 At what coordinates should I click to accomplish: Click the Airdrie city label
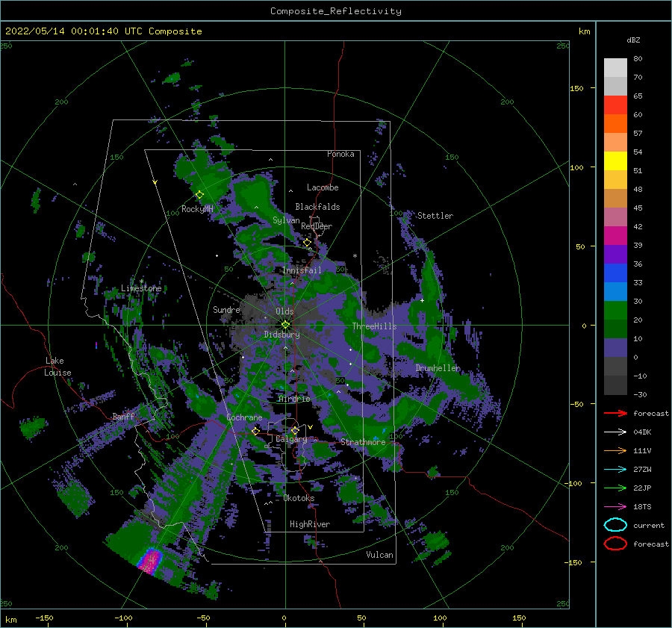pos(294,399)
